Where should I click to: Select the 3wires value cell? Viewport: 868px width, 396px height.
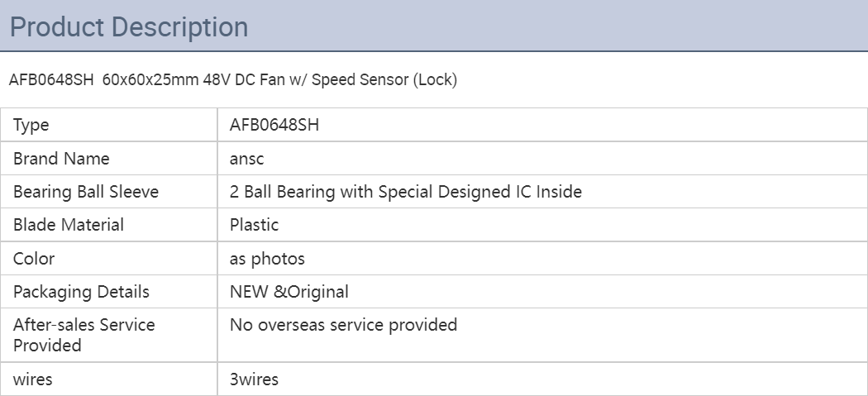[542, 379]
